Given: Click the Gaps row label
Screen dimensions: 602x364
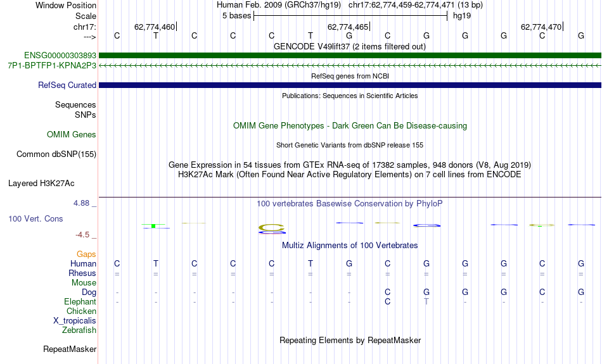Looking at the screenshot, I should click(x=86, y=254).
